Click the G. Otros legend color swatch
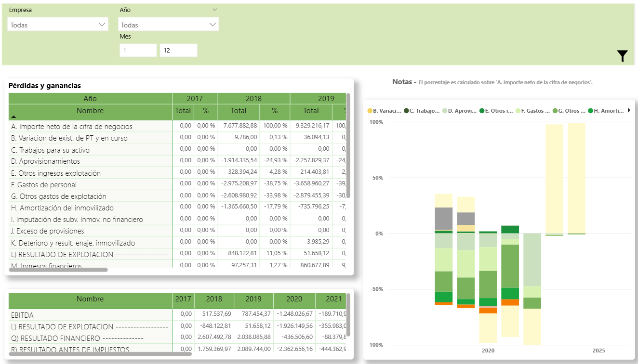 [x=555, y=111]
